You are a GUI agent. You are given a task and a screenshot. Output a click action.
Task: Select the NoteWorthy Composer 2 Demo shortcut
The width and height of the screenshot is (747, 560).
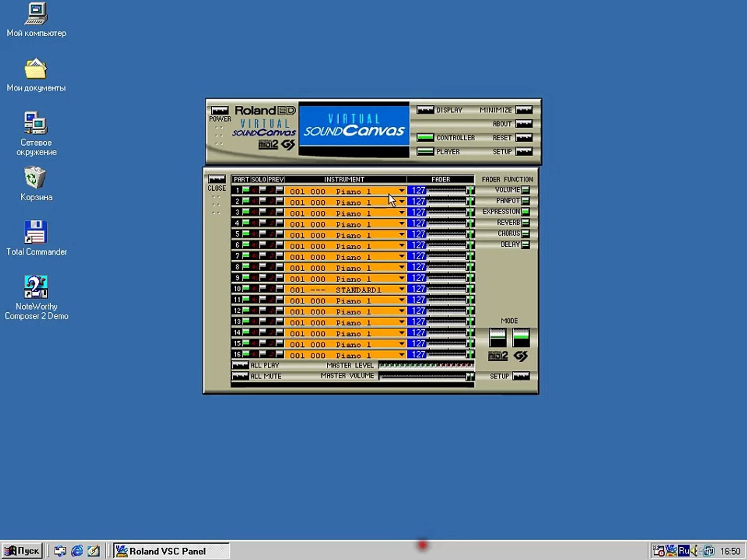pos(36,297)
